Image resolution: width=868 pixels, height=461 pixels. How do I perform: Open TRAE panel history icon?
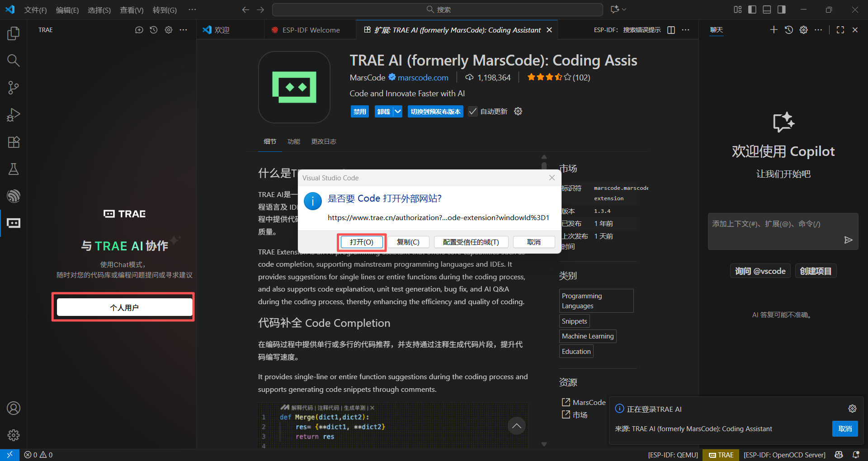154,30
